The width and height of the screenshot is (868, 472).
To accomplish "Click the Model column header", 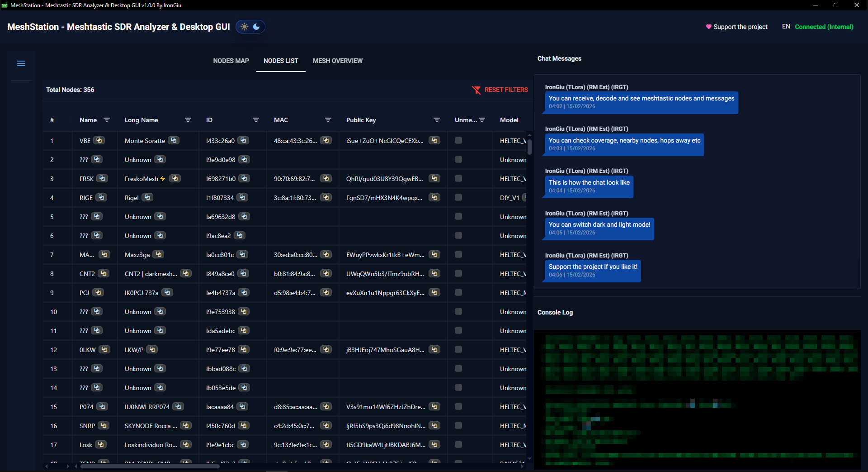I will (x=509, y=120).
